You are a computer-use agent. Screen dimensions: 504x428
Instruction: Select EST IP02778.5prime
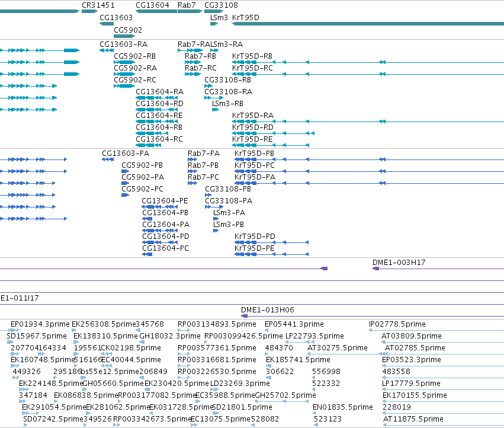click(x=397, y=324)
